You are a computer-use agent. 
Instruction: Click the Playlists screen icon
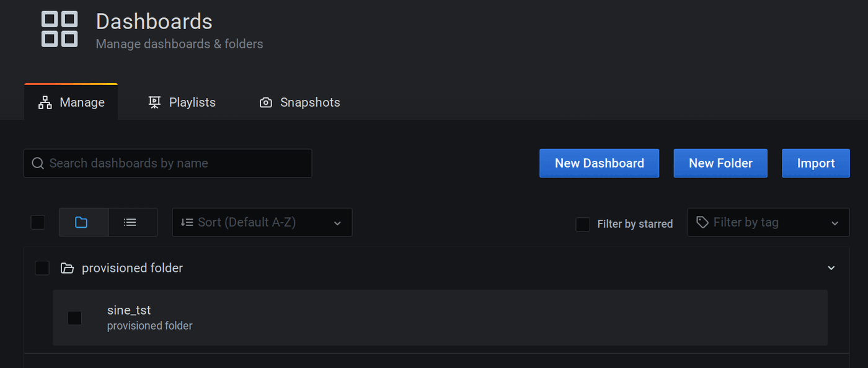[154, 102]
